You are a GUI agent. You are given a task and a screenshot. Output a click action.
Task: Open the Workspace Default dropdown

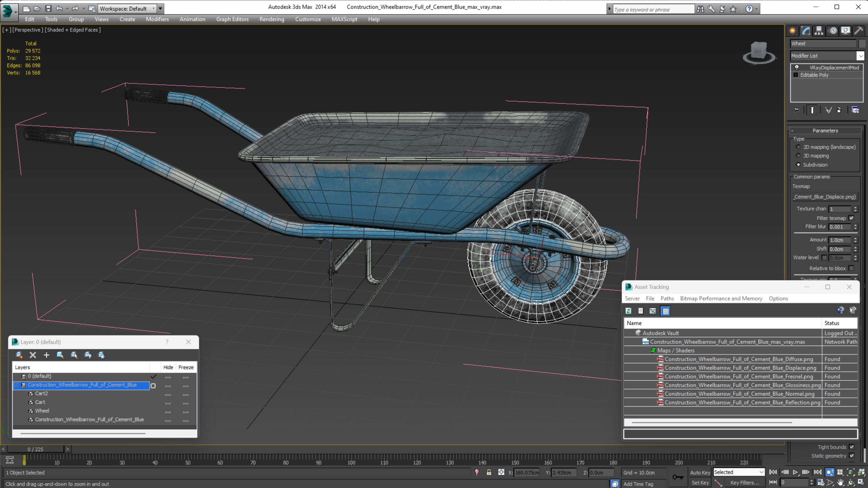(127, 9)
